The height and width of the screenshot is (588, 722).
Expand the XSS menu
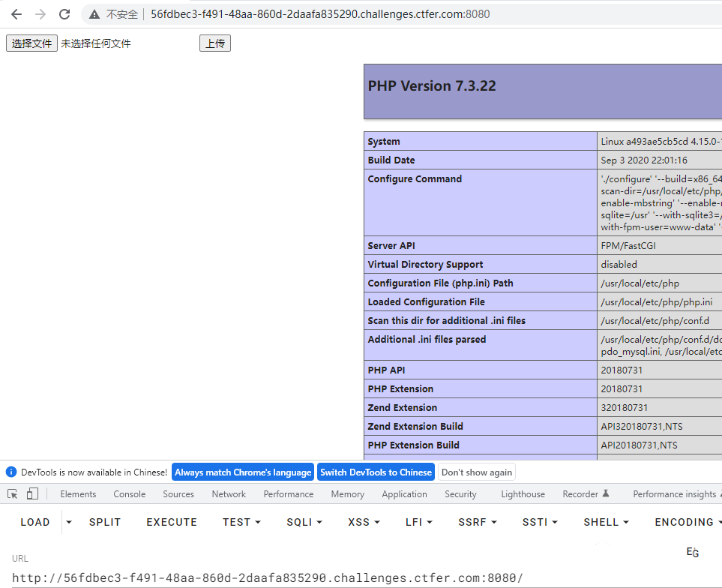pyautogui.click(x=364, y=522)
